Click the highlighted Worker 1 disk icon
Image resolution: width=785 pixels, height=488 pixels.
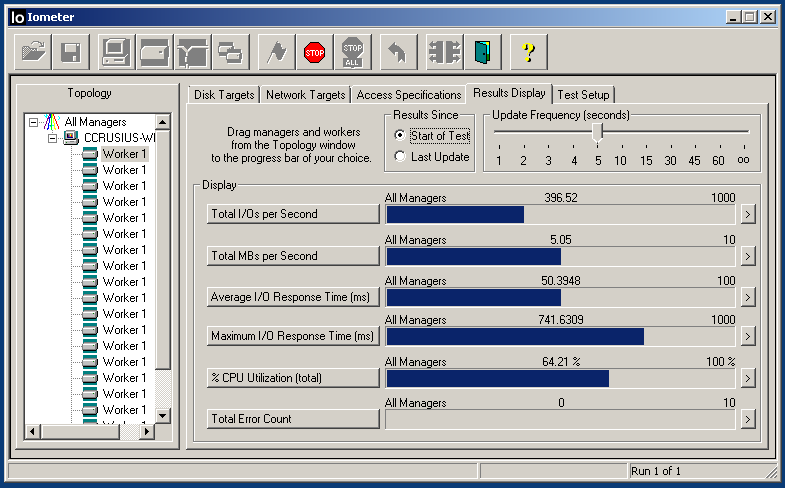[90, 154]
